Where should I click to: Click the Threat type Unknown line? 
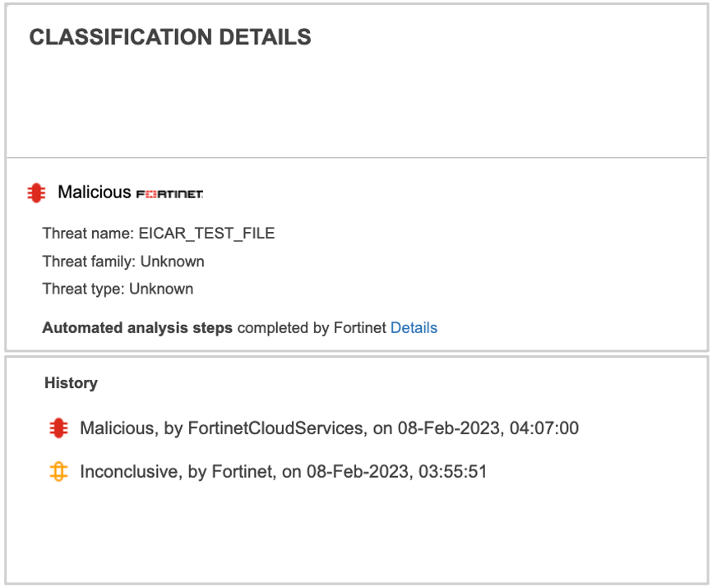118,289
